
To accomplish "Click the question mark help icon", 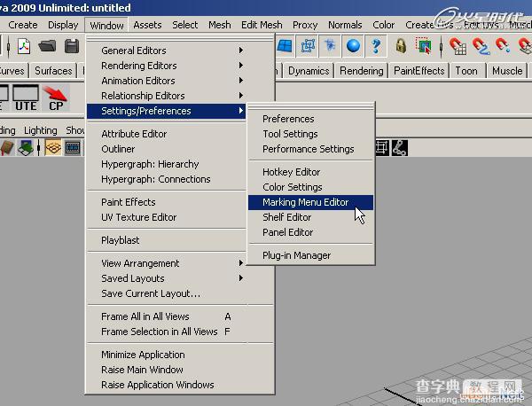I will coord(376,46).
